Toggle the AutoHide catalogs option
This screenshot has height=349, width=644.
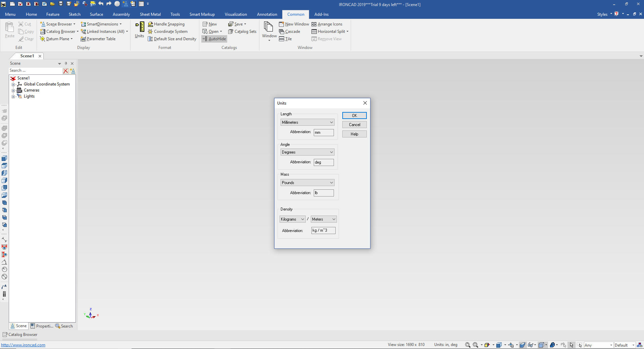[x=214, y=39]
